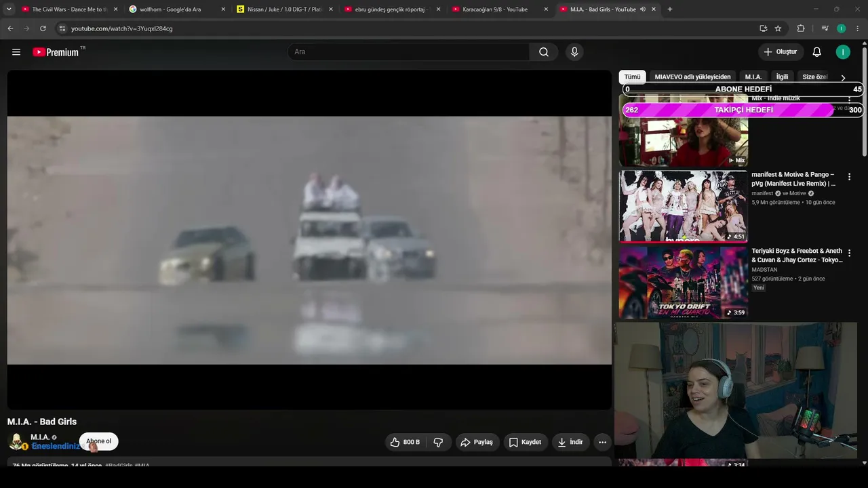Download the video with İndir
This screenshot has height=488, width=868.
[x=570, y=442]
